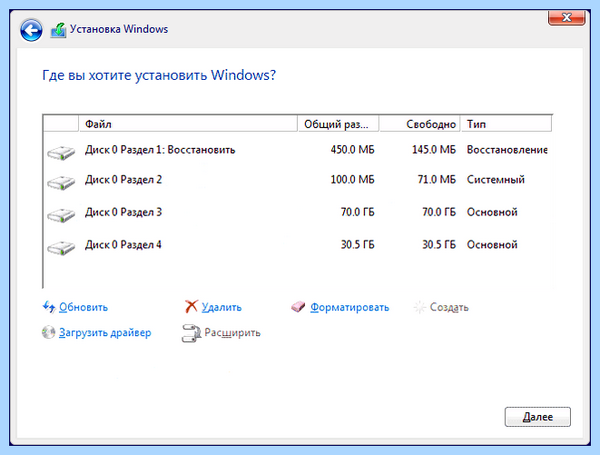The height and width of the screenshot is (455, 600).
Task: Sort by the Общий раз... column header
Action: 338,124
